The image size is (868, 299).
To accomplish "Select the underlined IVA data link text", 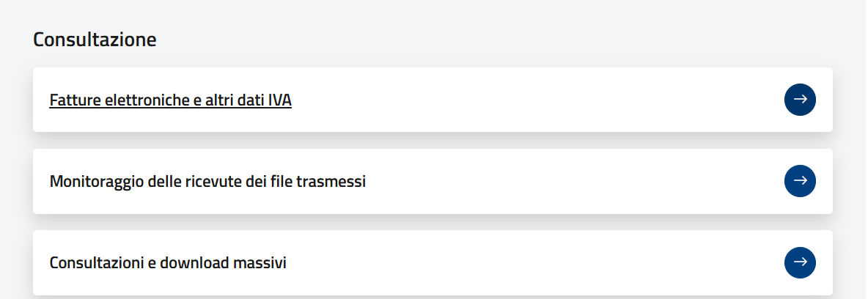I will (x=171, y=100).
